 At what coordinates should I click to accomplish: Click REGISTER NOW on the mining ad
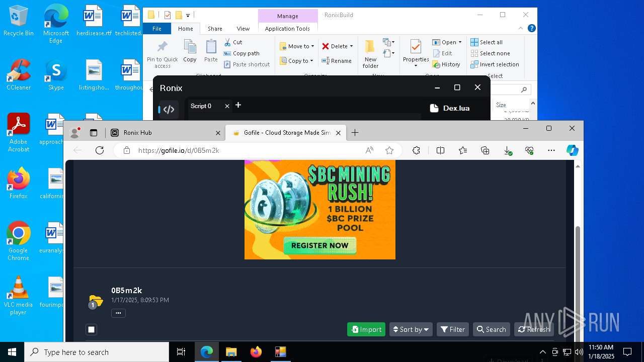[x=320, y=245]
